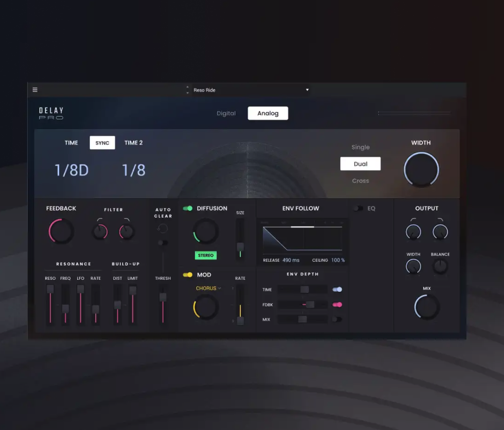Click the LFO resonance slider
Screen dimensions: 504x430
[x=80, y=304]
